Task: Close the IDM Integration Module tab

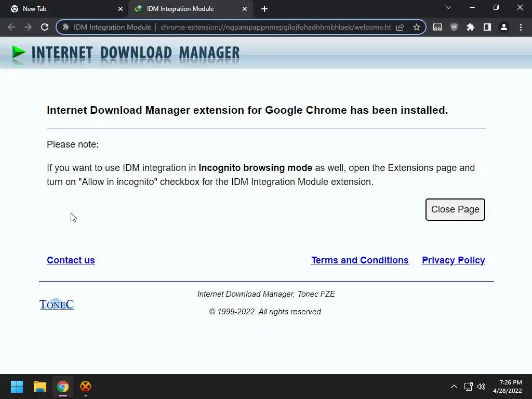Action: (245, 9)
